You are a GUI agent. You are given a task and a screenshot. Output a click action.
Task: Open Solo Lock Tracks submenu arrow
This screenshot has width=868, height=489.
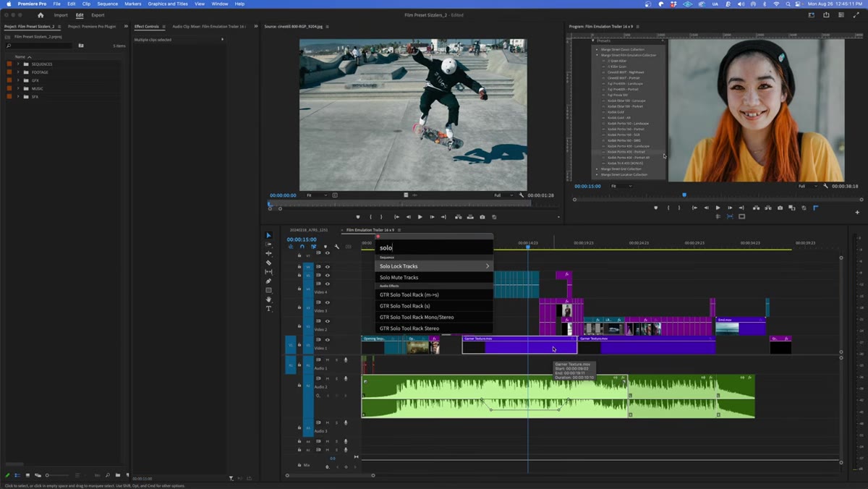coord(488,266)
